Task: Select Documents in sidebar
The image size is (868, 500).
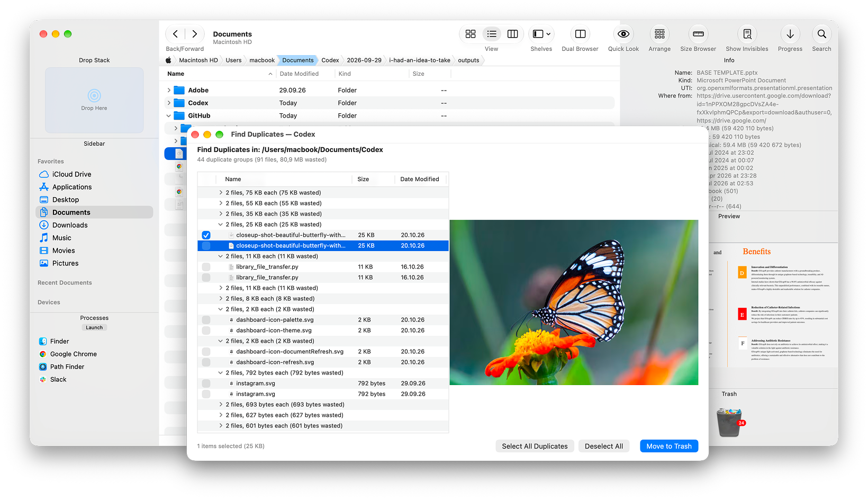Action: click(x=94, y=212)
